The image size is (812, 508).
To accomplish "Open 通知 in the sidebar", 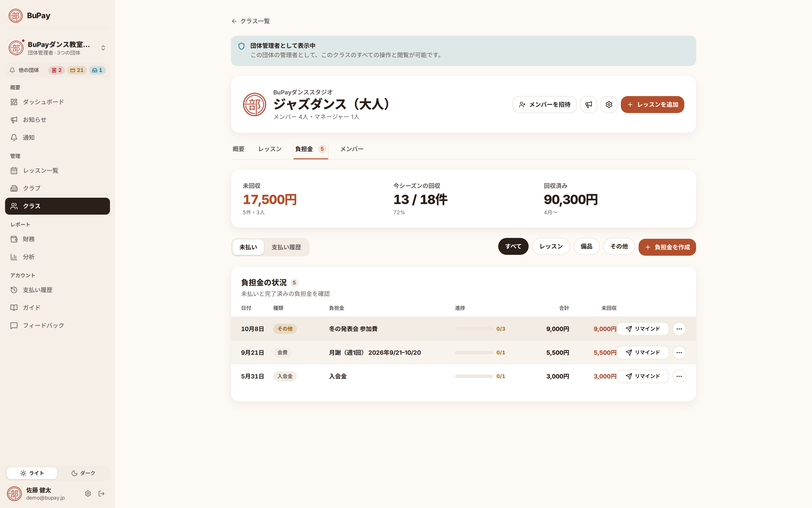I will 57,137.
